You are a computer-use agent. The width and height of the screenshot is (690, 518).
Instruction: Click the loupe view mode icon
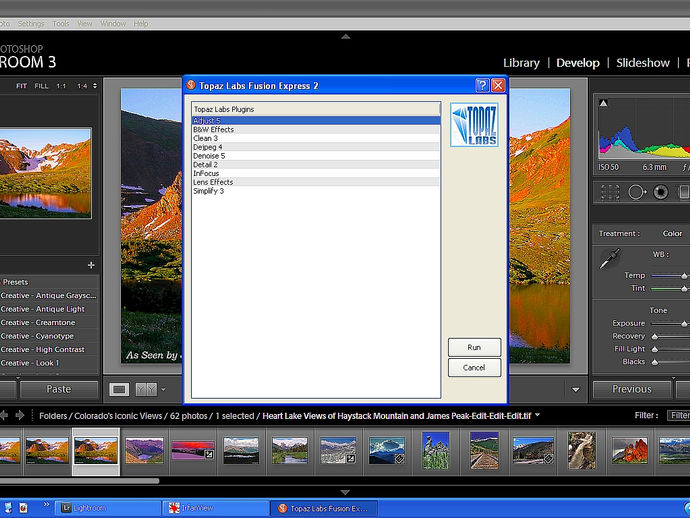119,389
